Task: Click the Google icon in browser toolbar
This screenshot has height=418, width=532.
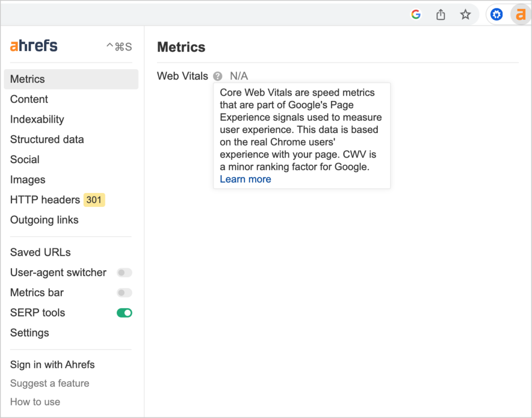Action: [416, 15]
